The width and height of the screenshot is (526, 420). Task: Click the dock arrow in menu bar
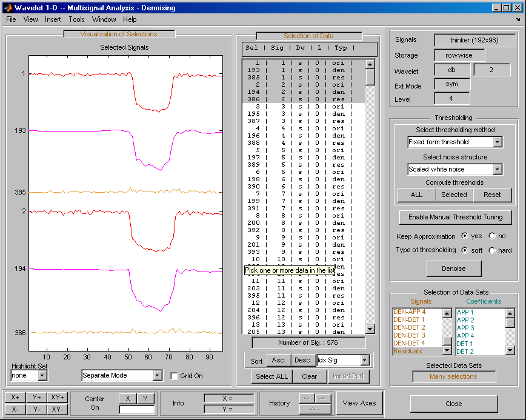518,19
